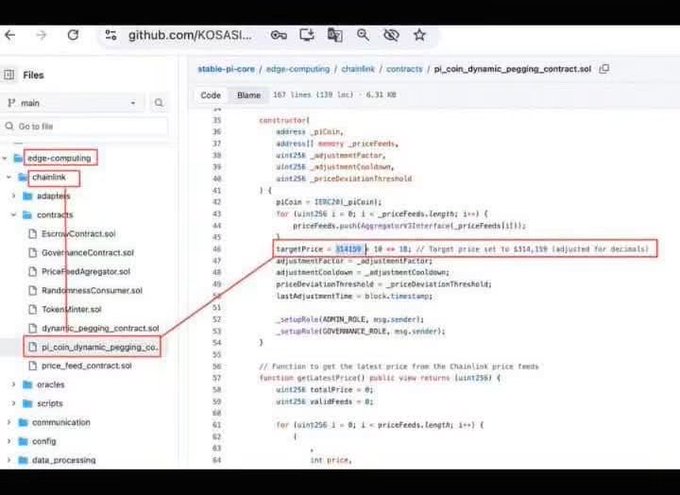Click the Files panel heading
Viewport: 680px width, 495px height.
33,75
